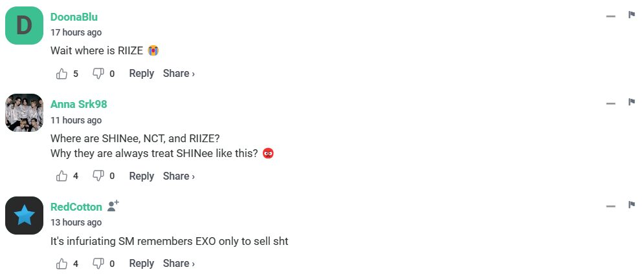
Task: Flag DoonaBlu's comment as inappropriate
Action: click(x=632, y=15)
